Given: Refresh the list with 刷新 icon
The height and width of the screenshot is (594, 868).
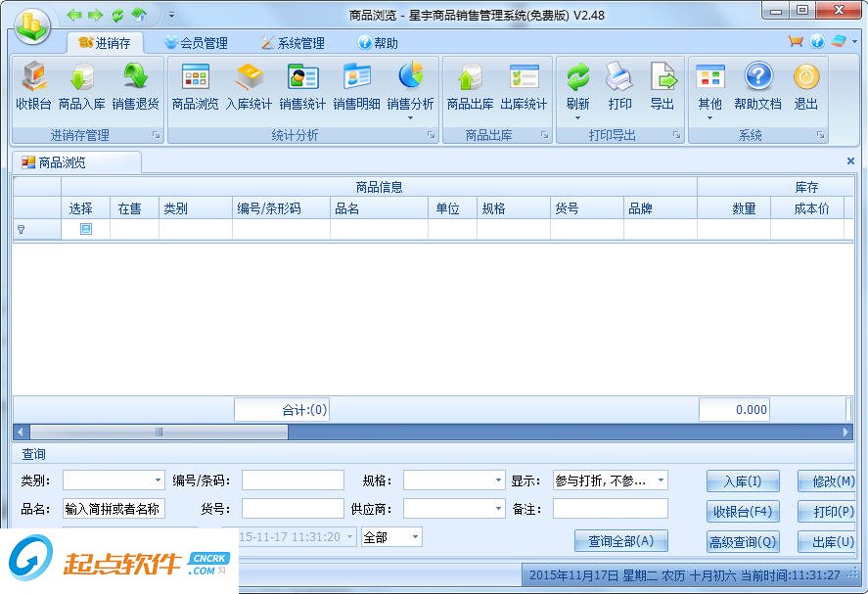Looking at the screenshot, I should (x=578, y=88).
